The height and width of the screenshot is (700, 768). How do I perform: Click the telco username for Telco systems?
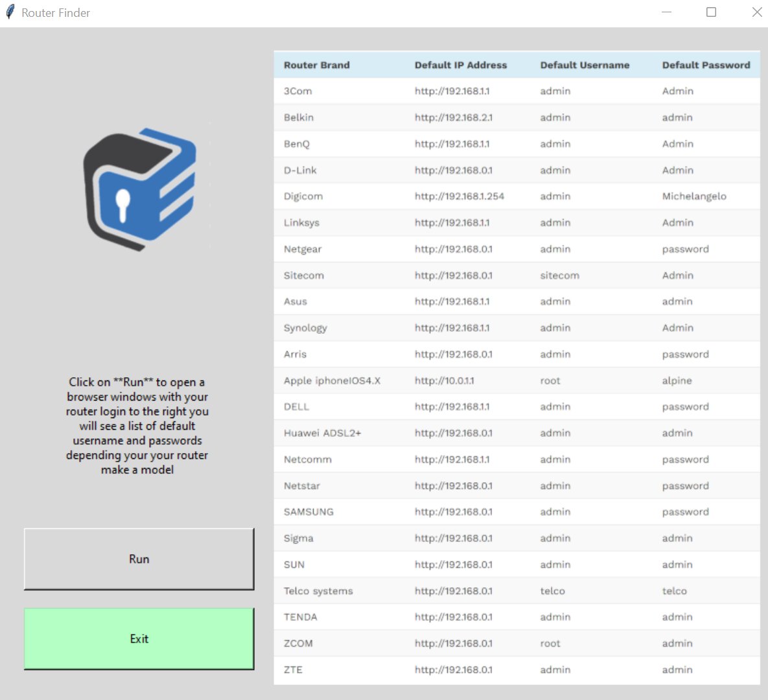point(552,590)
